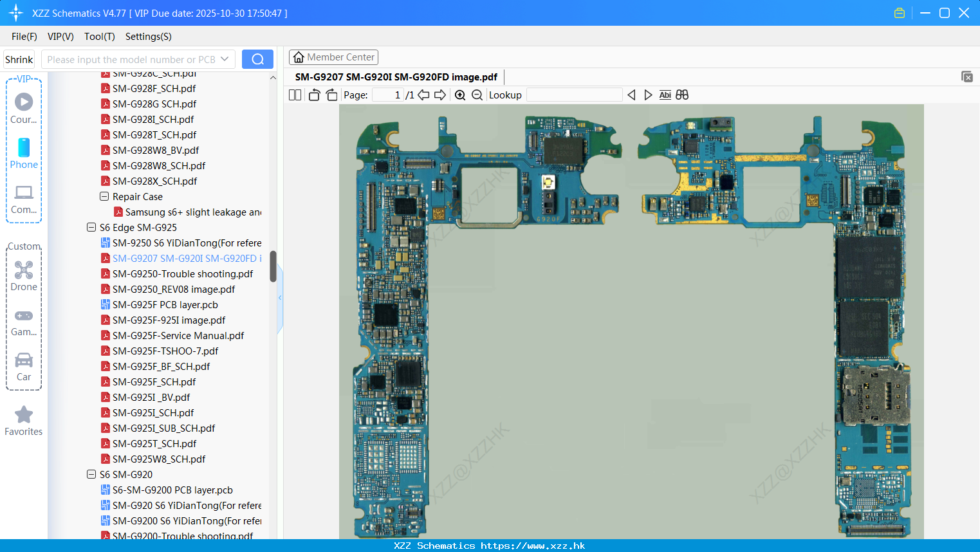The image size is (980, 552).
Task: Open SM-G928F_SCH.pdf
Action: (154, 88)
